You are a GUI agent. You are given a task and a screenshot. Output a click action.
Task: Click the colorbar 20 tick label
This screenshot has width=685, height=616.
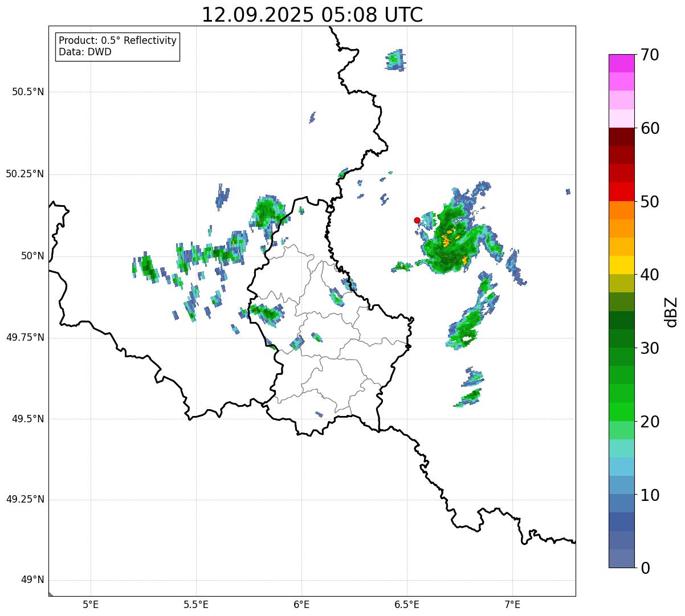(650, 422)
